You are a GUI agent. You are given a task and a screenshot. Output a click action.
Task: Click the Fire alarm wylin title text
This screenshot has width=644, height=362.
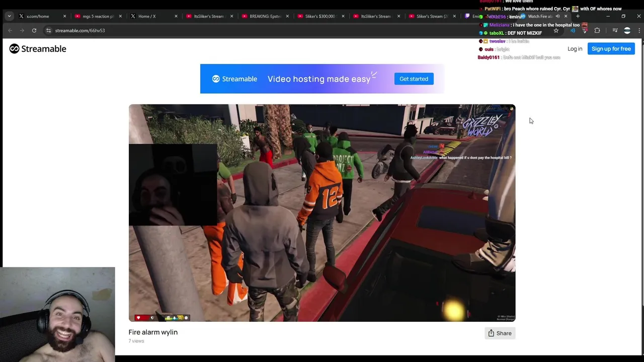coord(153,332)
